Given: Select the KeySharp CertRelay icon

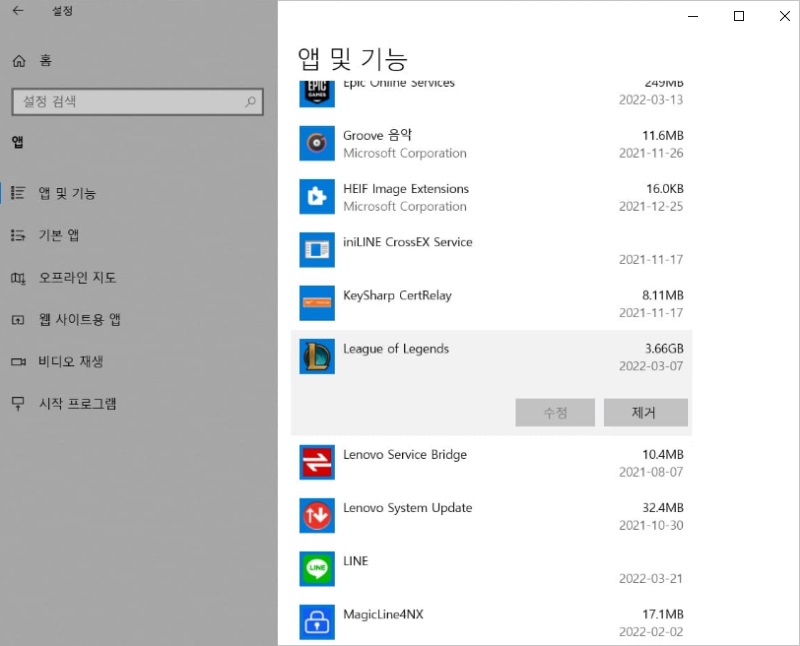Looking at the screenshot, I should click(x=317, y=303).
